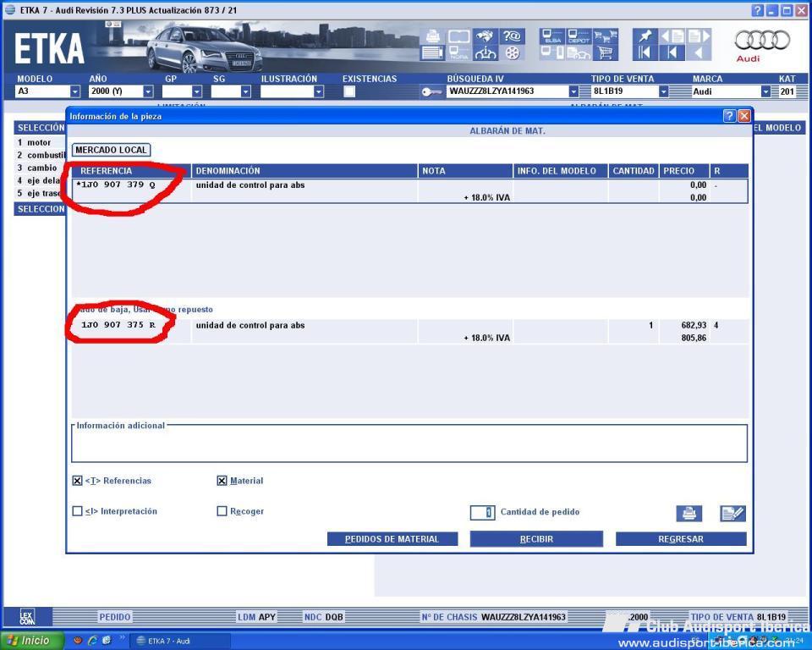This screenshot has height=650, width=812.
Task: Click the REFERENCIA column header
Action: [131, 171]
